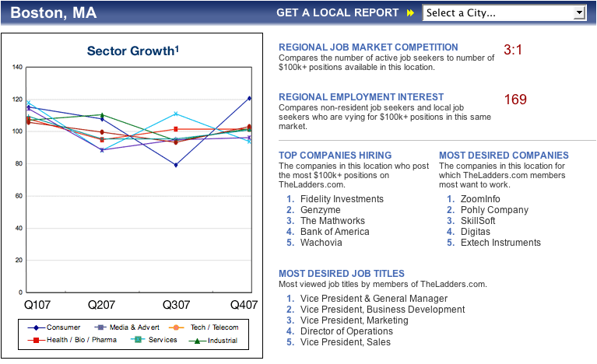The height and width of the screenshot is (364, 597).
Task: Click Tech / Telecom legend marker
Action: coord(176,327)
